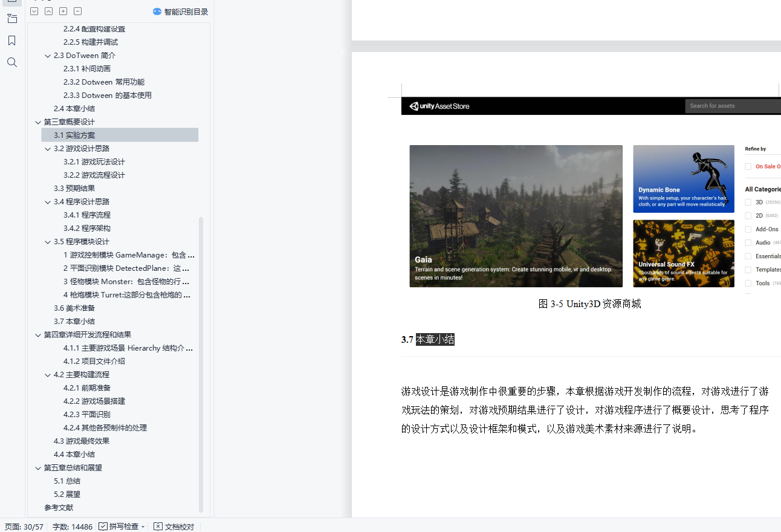
Task: Open the bookmarks pane in sidebar
Action: pos(11,41)
